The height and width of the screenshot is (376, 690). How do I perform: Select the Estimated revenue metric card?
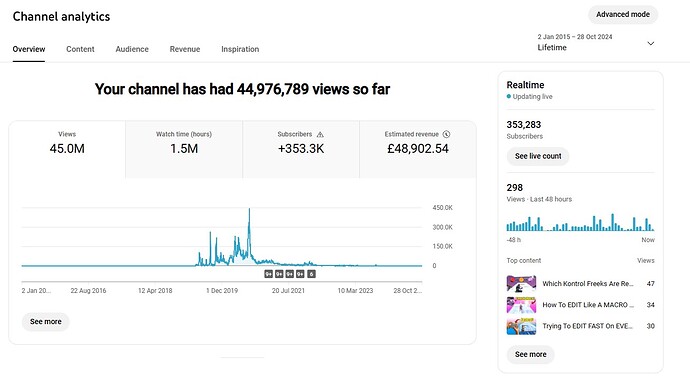[418, 149]
